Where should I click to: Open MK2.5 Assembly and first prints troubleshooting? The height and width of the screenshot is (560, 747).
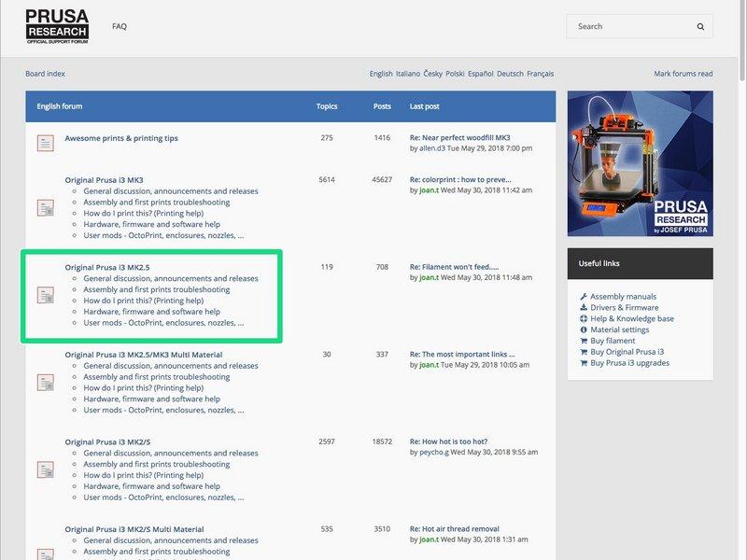(x=156, y=289)
